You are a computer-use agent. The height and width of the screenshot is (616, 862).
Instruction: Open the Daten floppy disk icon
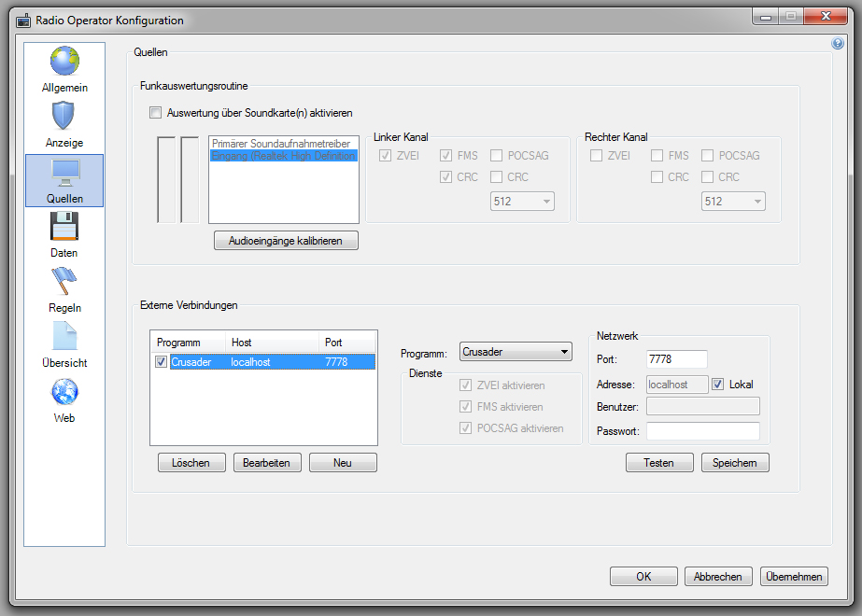[x=64, y=227]
